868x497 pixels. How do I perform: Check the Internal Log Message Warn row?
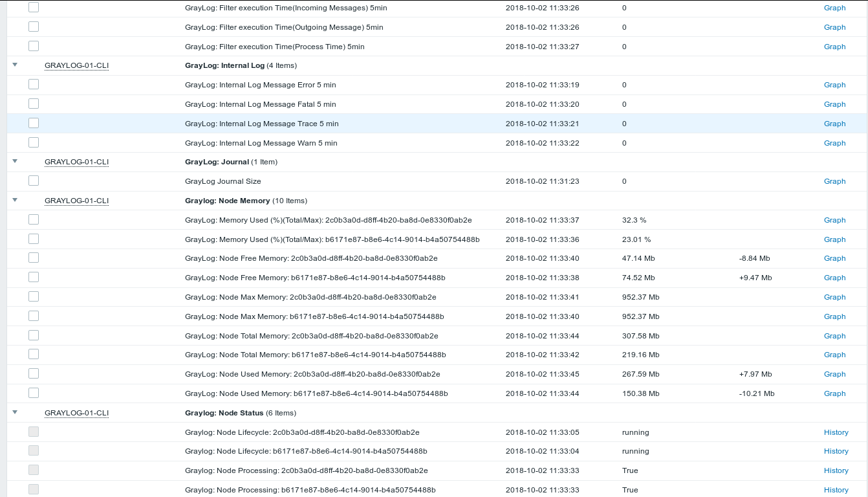(34, 142)
